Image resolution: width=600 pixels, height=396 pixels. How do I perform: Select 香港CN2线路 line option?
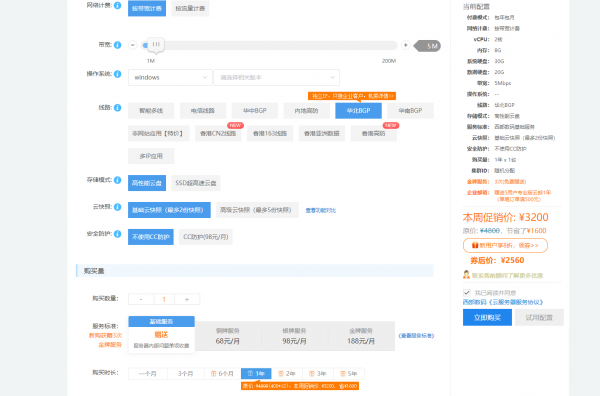pos(218,134)
